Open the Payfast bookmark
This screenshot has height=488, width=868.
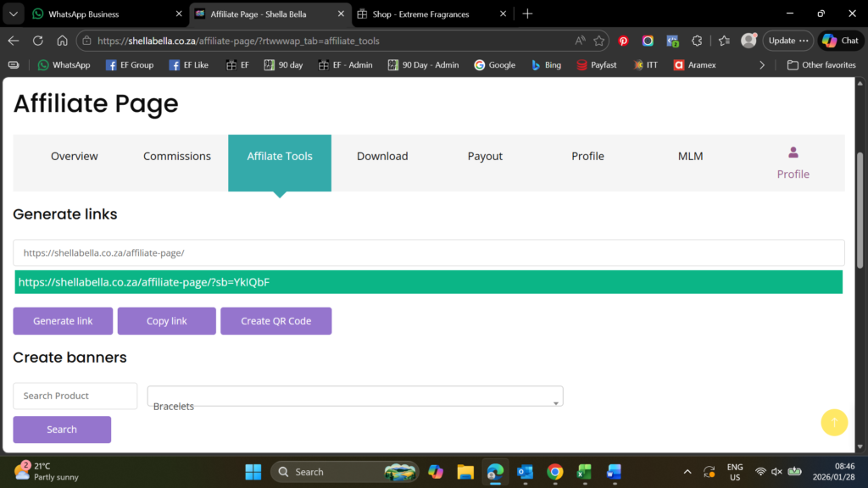(597, 64)
